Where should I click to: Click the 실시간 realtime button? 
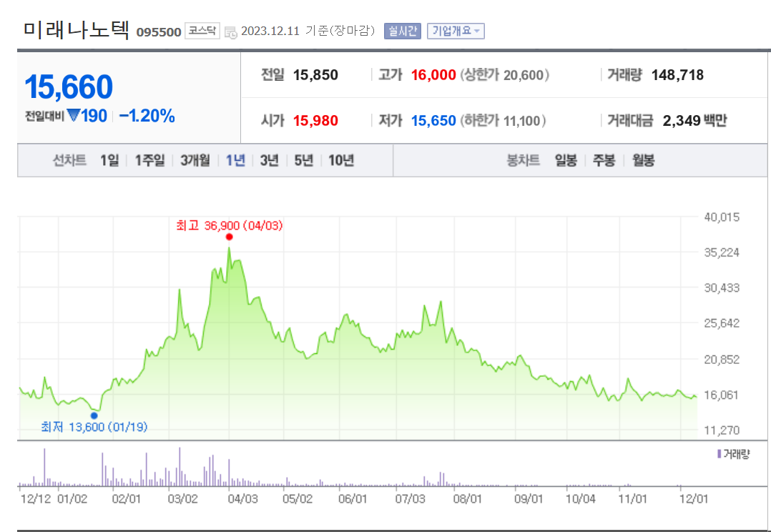coord(403,31)
